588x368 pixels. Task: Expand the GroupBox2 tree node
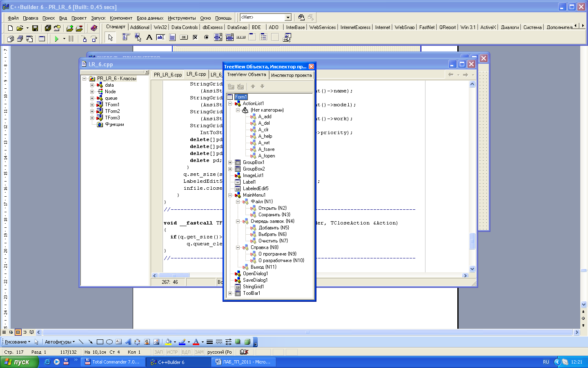tap(230, 169)
